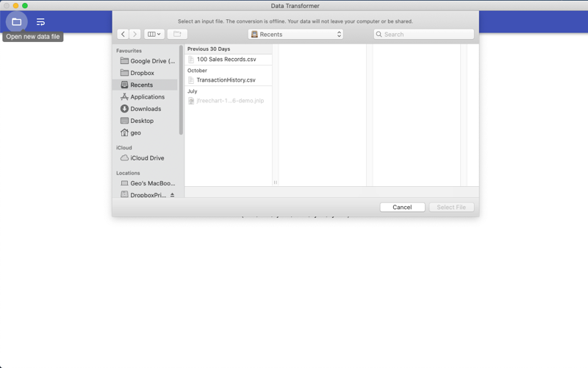This screenshot has height=368, width=588.
Task: Click the sidebar vertical scrollbar
Action: click(x=181, y=90)
